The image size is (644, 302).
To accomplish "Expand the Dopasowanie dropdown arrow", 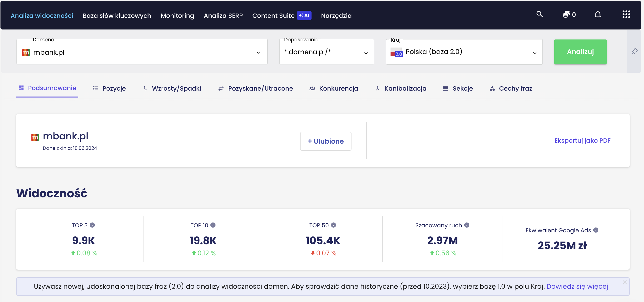I will coord(366,53).
